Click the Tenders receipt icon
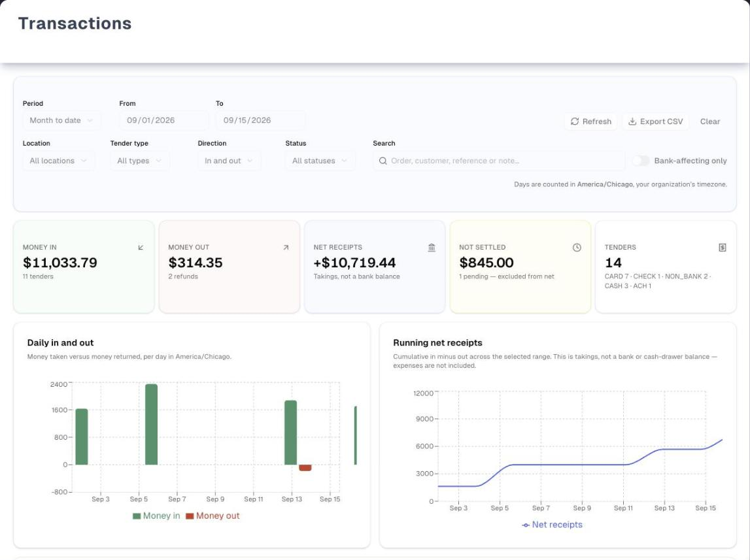The height and width of the screenshot is (560, 750). (x=723, y=248)
